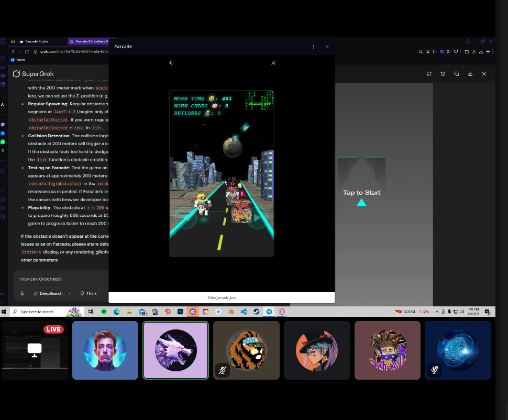Open the browser profile account icon
This screenshot has width=508, height=420.
click(x=474, y=51)
